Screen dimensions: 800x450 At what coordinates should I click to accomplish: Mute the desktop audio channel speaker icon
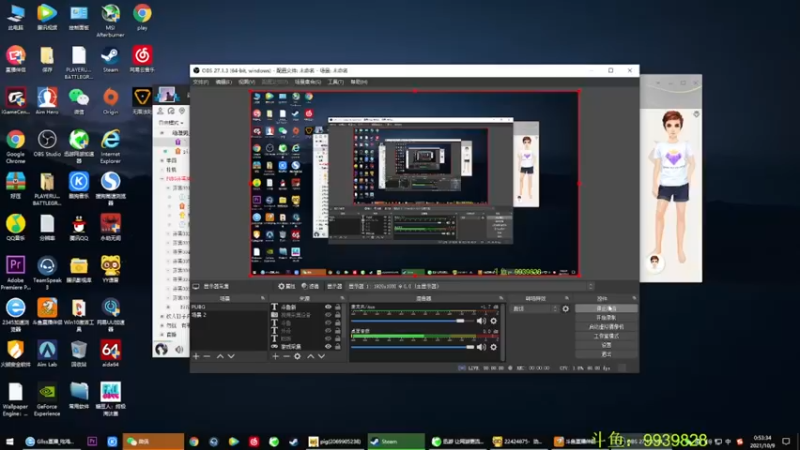(481, 347)
